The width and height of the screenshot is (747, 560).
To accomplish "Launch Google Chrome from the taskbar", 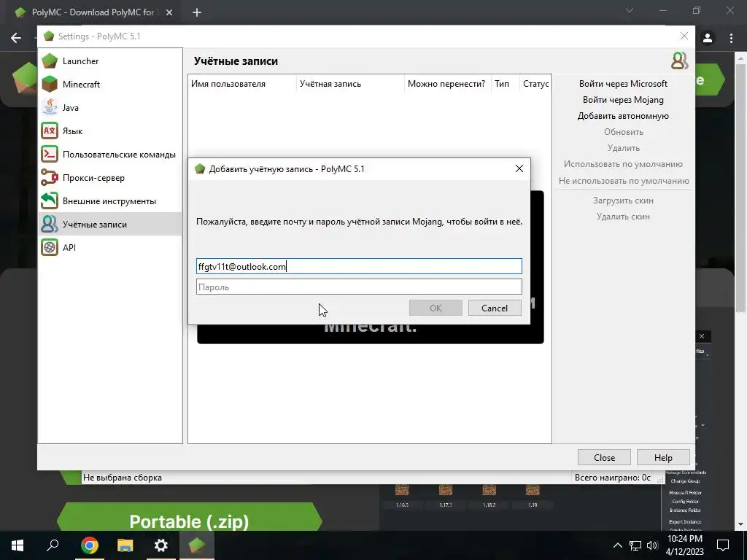I will click(x=89, y=545).
